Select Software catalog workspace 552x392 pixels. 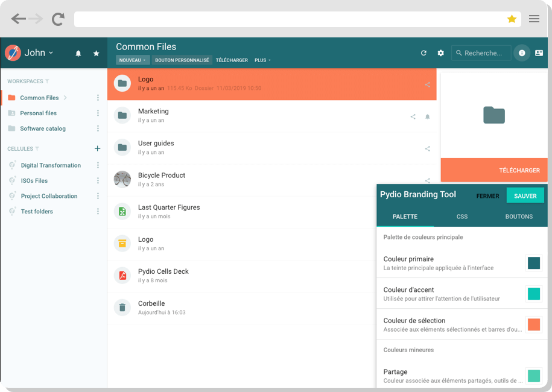(43, 128)
